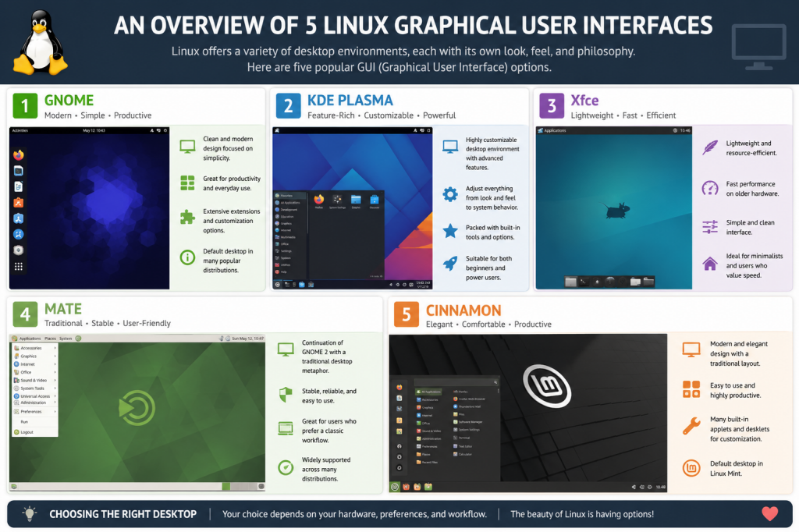
Task: Open the GNOME clock showing May 12
Action: click(x=94, y=130)
